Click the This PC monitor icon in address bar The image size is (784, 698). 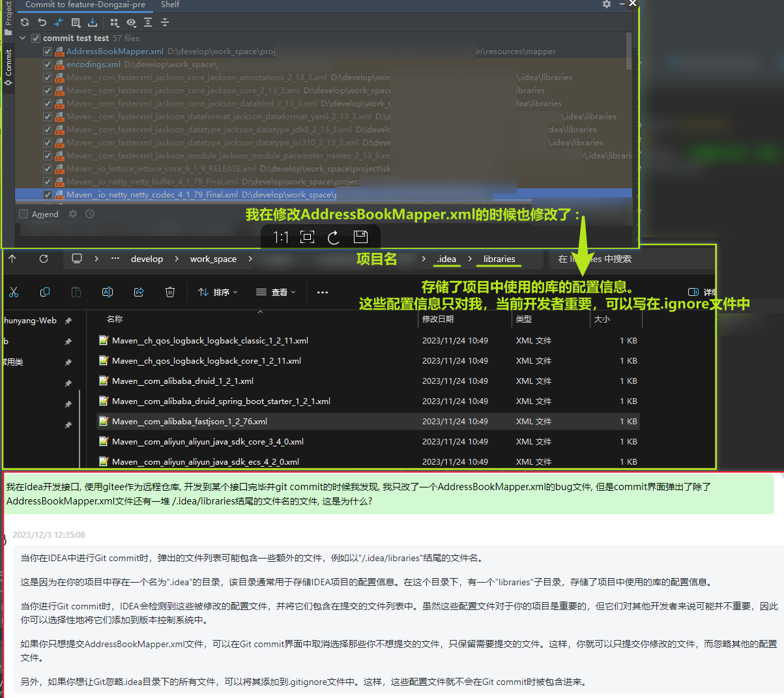pos(77,259)
